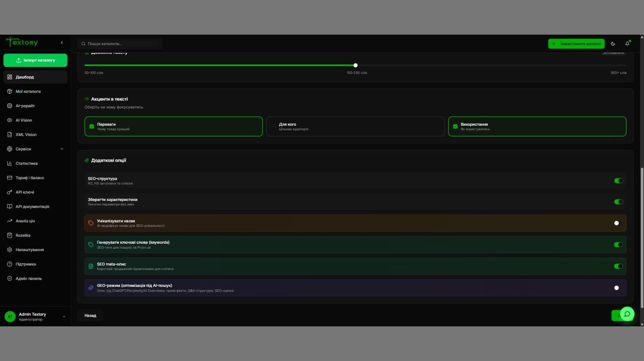644x361 pixels.
Task: Set text length at 300+ слів
Action: pyautogui.click(x=618, y=73)
